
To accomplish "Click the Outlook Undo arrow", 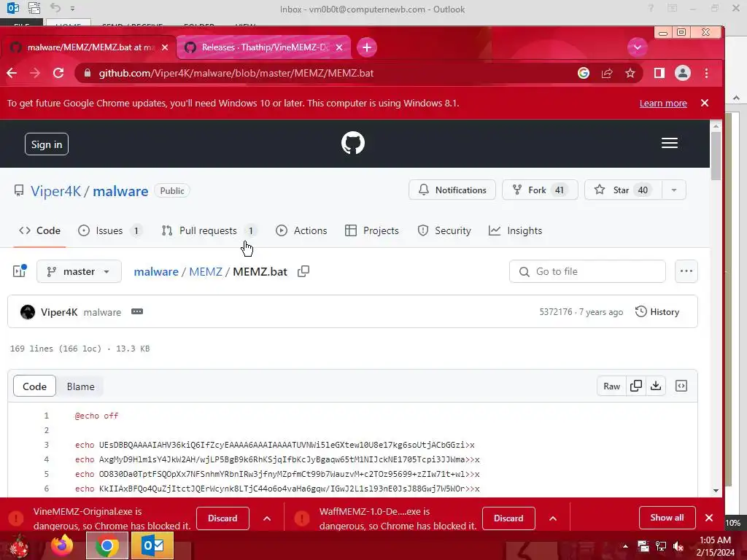I will tap(55, 7).
